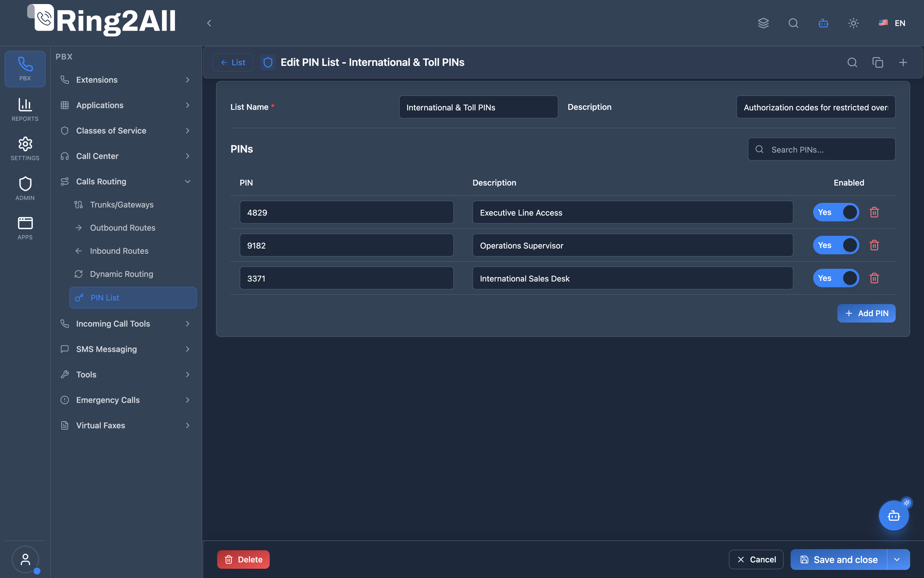The image size is (924, 578).
Task: Open the user profile avatar
Action: tap(25, 559)
